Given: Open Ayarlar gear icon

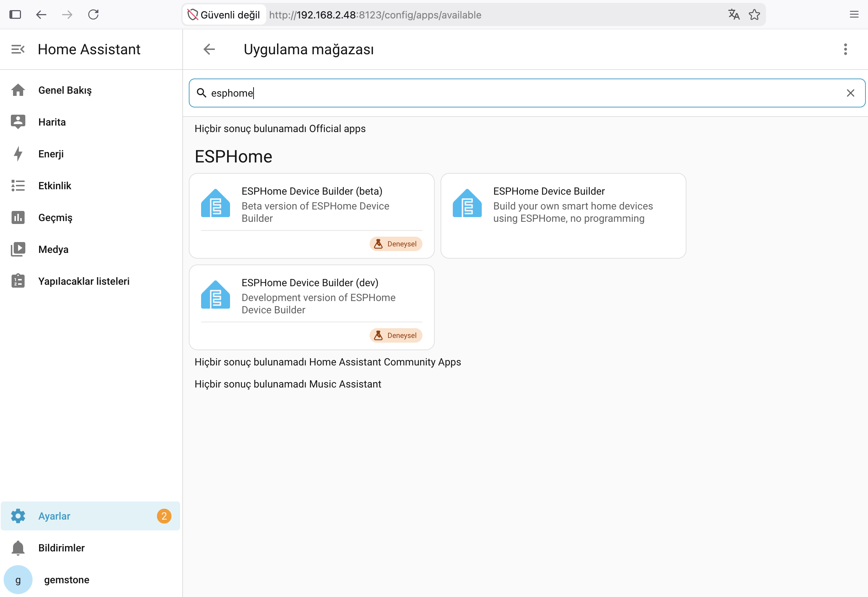Looking at the screenshot, I should (x=18, y=516).
